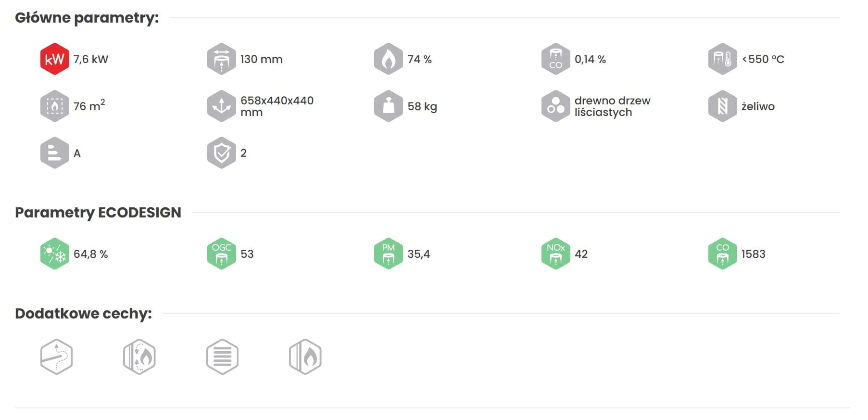Click the Parametry ECODESIGN section heading
The height and width of the screenshot is (420, 868).
click(x=98, y=212)
